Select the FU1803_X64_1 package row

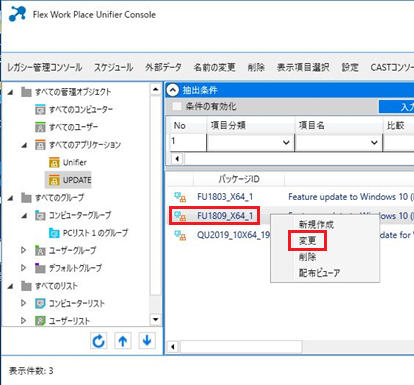pos(290,197)
